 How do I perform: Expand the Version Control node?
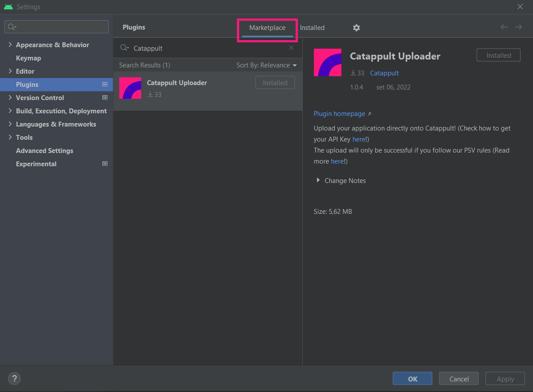coord(10,97)
